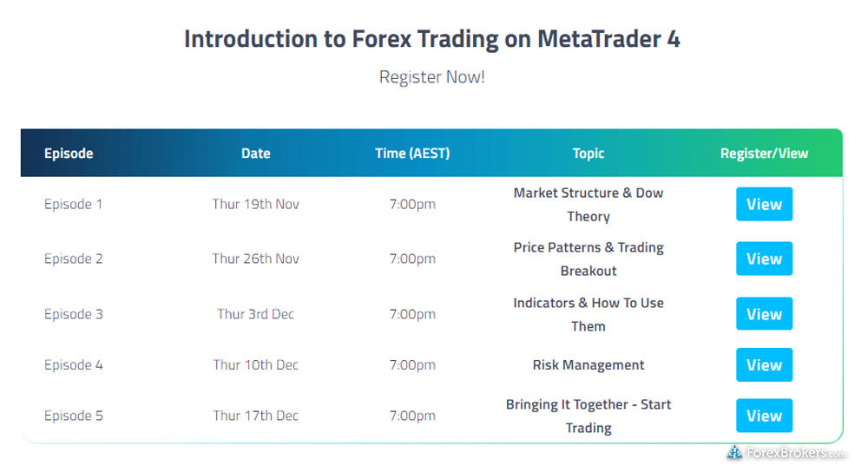Click the Thur 19th Nov date cell

[x=255, y=205]
